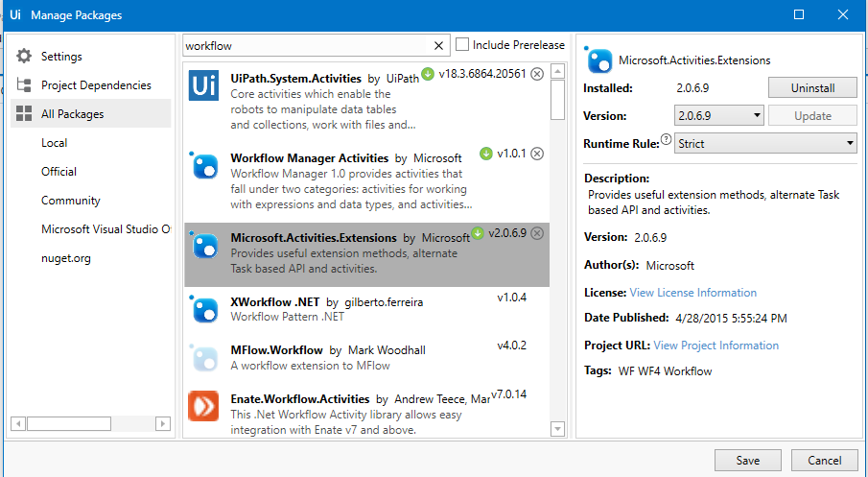
Task: Click the details panel package icon
Action: [x=598, y=60]
